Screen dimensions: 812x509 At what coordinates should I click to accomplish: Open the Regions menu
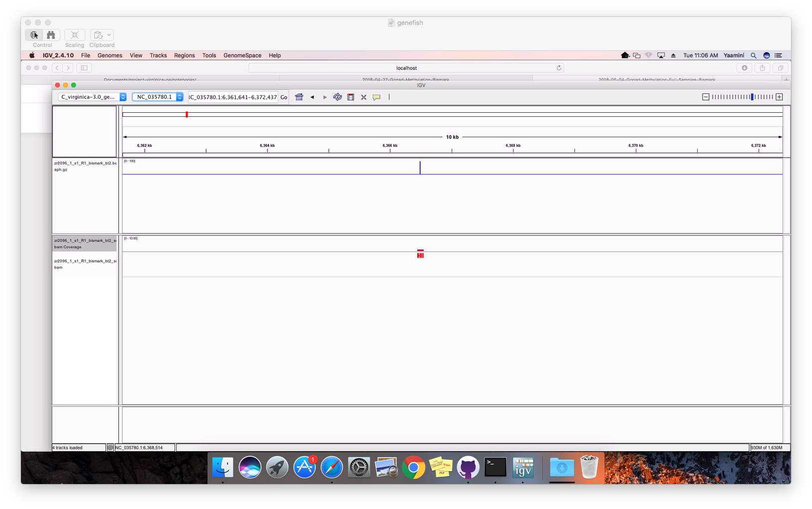[x=184, y=55]
